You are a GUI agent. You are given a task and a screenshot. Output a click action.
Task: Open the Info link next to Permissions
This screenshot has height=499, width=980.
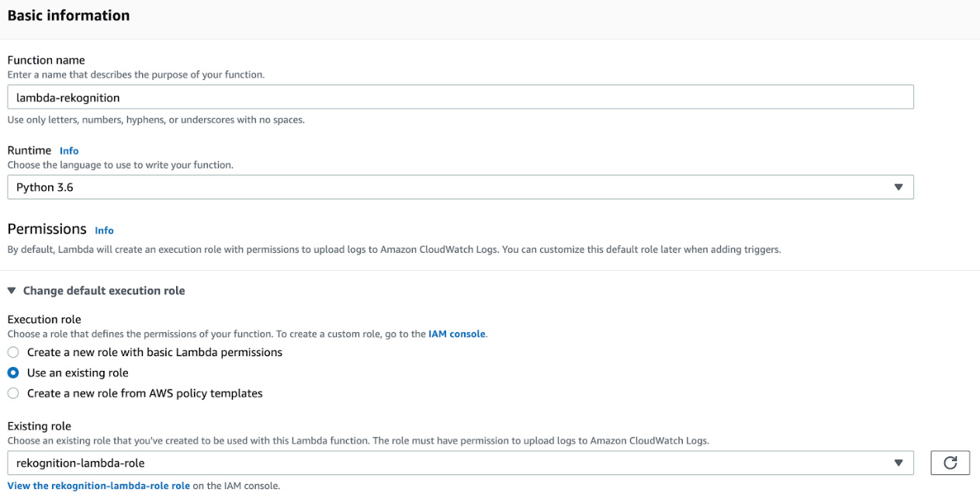point(104,230)
